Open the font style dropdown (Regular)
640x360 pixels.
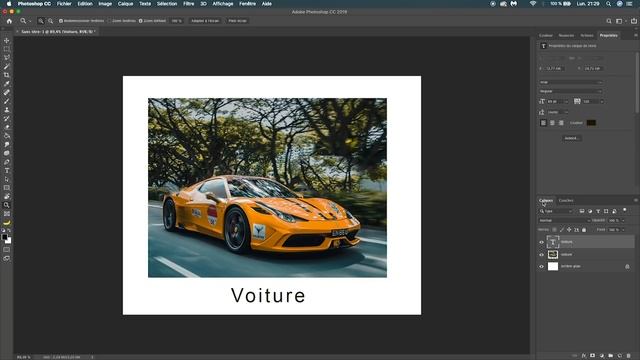(x=571, y=91)
